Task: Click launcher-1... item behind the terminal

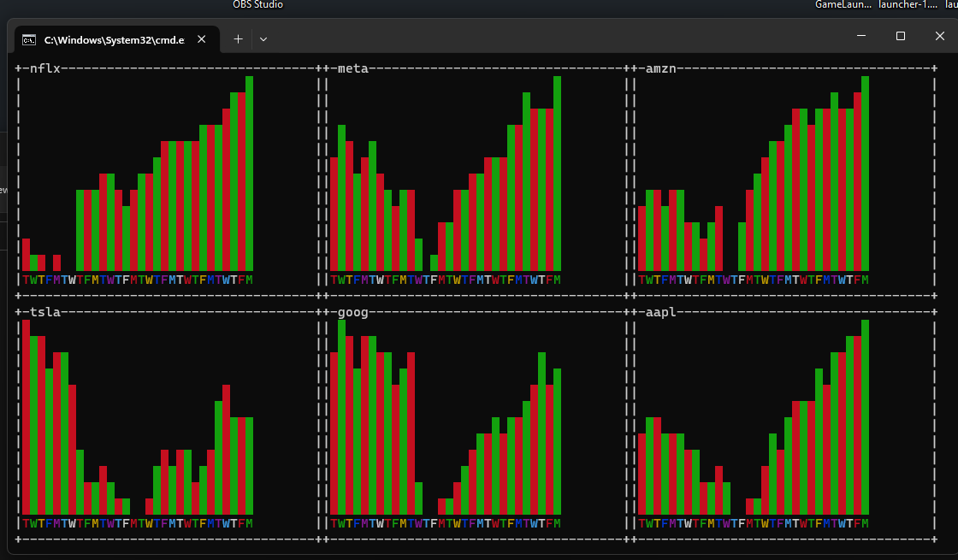Action: point(908,4)
